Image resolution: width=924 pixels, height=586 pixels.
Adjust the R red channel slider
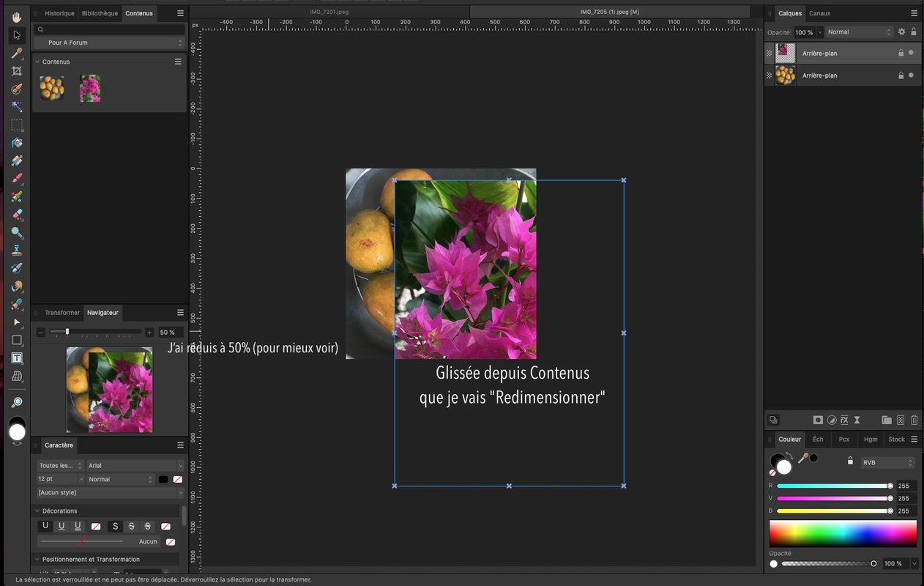[x=833, y=486]
